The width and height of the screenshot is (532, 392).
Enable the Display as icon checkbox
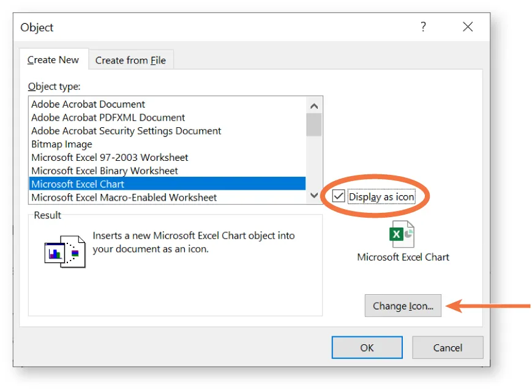click(x=339, y=196)
